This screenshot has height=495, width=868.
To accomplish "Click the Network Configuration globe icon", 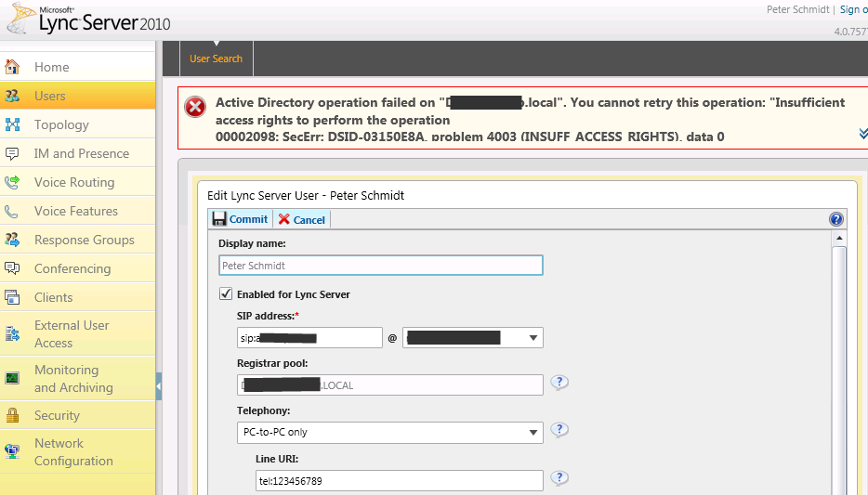I will [x=12, y=451].
